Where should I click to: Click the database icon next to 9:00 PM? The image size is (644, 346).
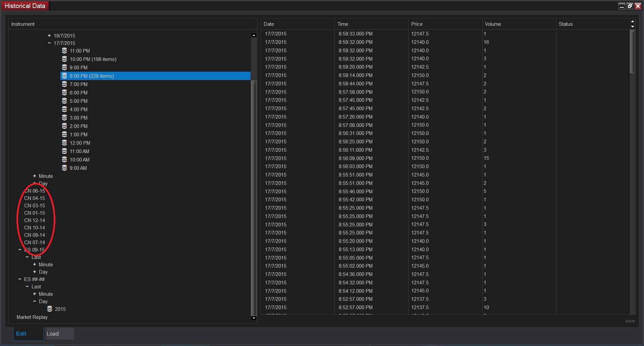pos(64,67)
